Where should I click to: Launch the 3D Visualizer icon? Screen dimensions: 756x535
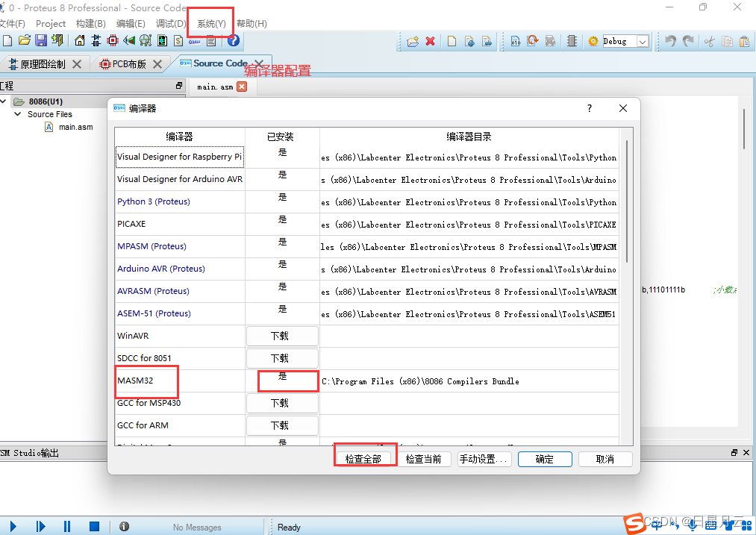click(x=128, y=41)
